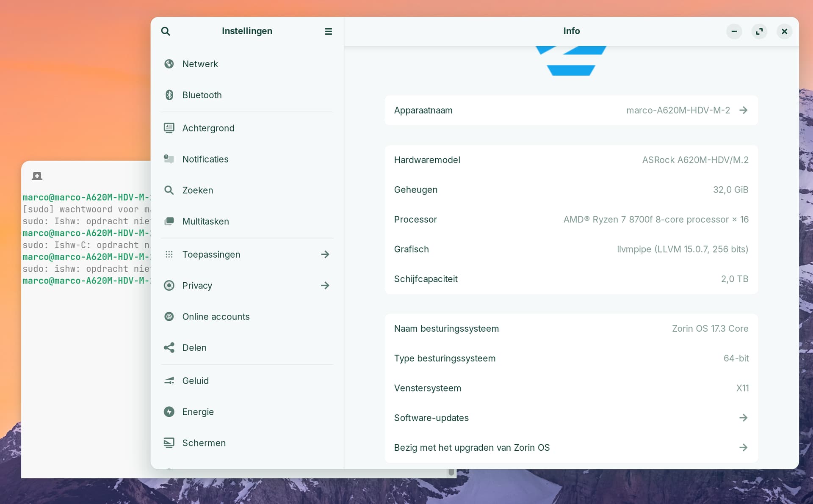Viewport: 813px width, 504px height.
Task: Open Schermen settings
Action: coord(247,443)
